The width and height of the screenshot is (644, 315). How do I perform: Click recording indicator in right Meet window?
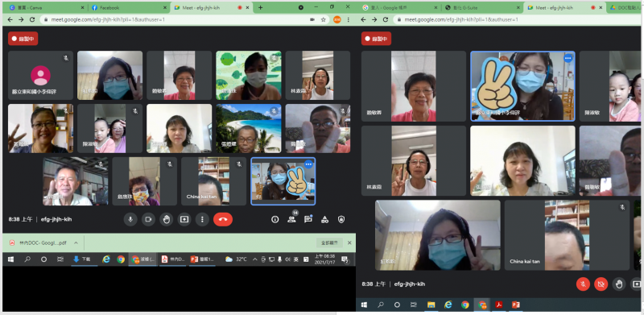click(376, 39)
